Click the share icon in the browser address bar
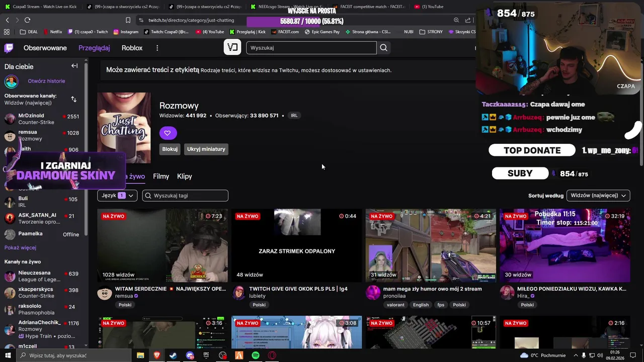The width and height of the screenshot is (644, 362). tap(468, 20)
